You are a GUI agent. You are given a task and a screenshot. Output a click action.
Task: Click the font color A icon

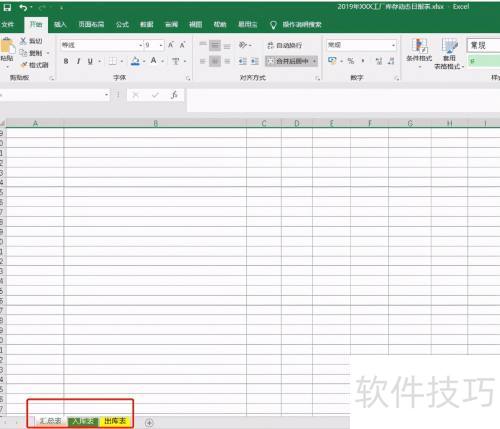[x=153, y=61]
